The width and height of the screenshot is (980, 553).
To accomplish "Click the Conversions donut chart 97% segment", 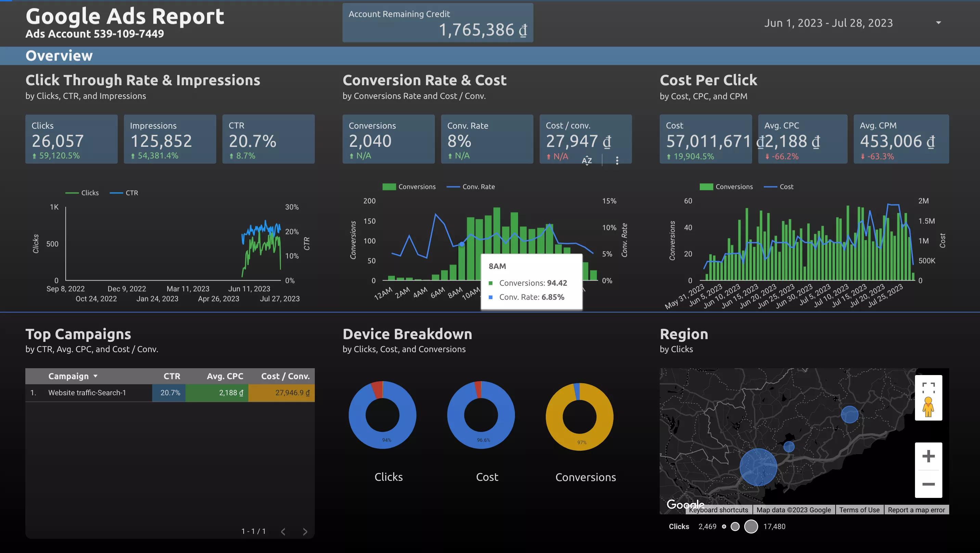I will pos(582,442).
